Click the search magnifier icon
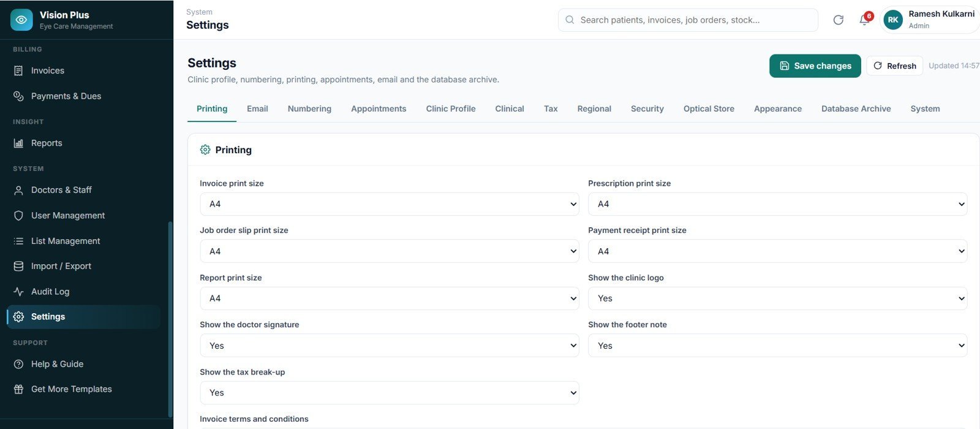This screenshot has height=429, width=980. [x=570, y=20]
